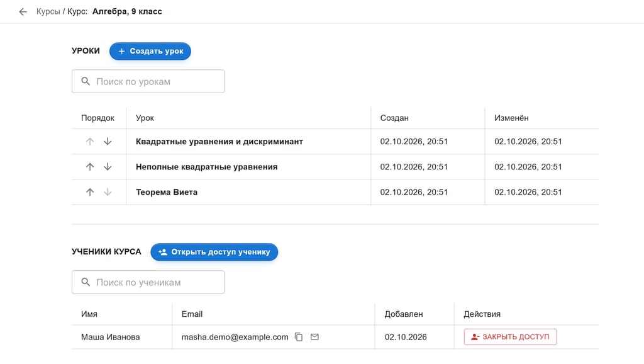
Task: Focus the Поиск по ученикам search field
Action: [148, 282]
